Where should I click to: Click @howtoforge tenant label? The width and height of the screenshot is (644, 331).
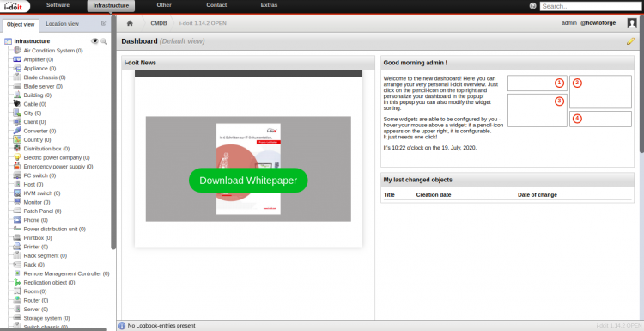[598, 23]
